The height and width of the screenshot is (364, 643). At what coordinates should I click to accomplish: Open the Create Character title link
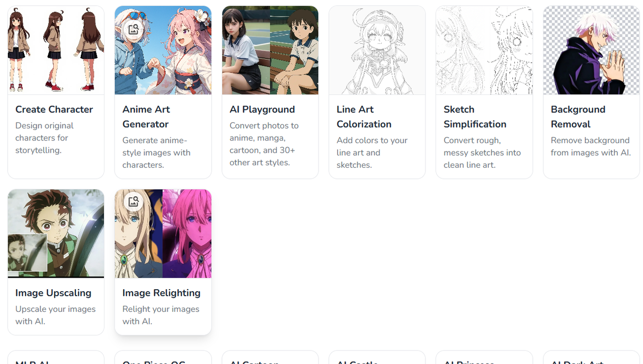point(54,109)
